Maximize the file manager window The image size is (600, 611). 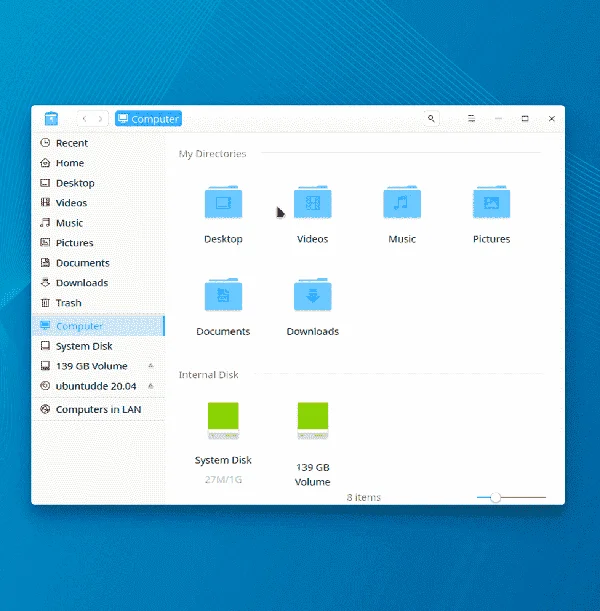[x=525, y=118]
